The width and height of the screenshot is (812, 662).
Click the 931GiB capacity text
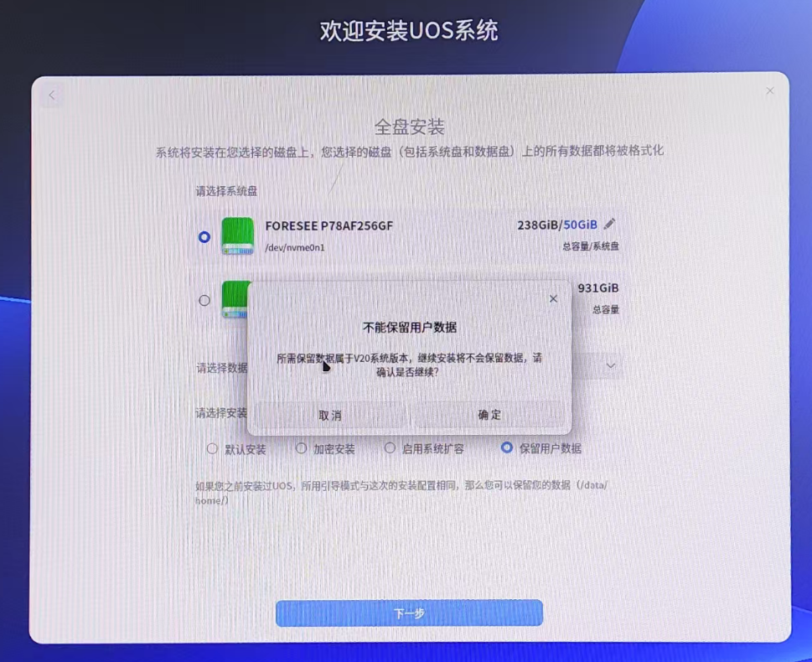pos(598,288)
